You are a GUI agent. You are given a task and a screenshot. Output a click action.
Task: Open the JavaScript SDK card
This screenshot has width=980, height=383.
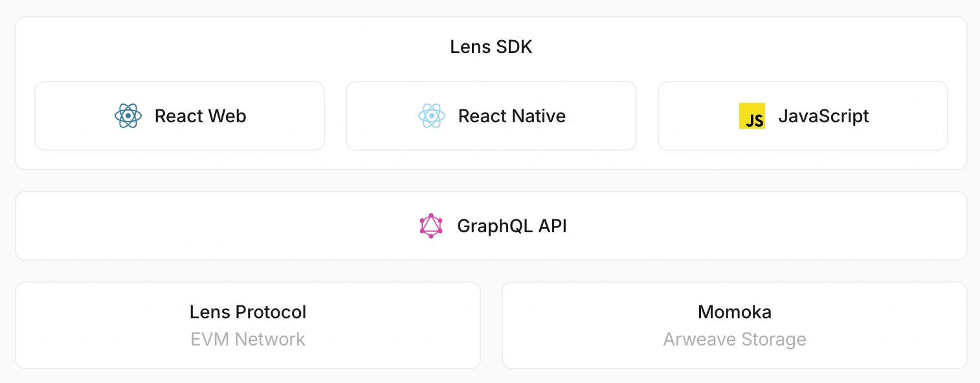(803, 116)
